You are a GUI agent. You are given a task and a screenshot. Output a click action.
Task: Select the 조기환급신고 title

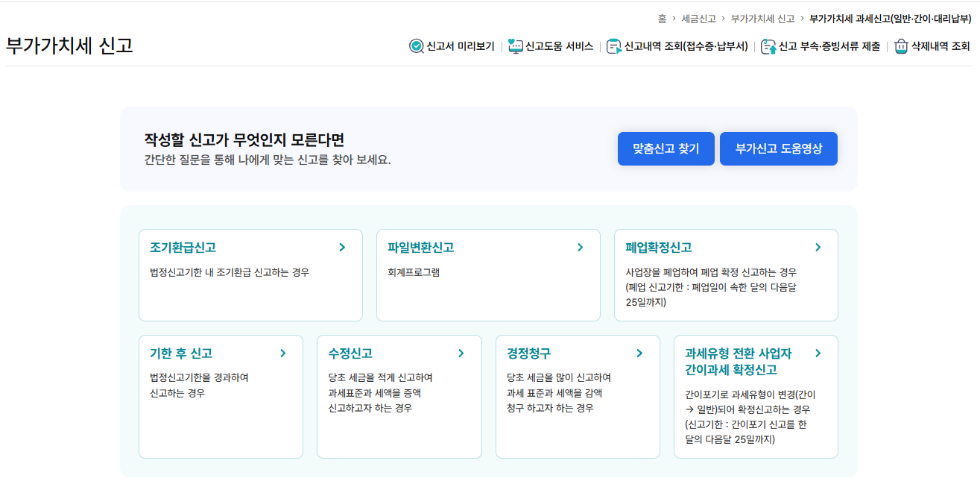pos(183,248)
